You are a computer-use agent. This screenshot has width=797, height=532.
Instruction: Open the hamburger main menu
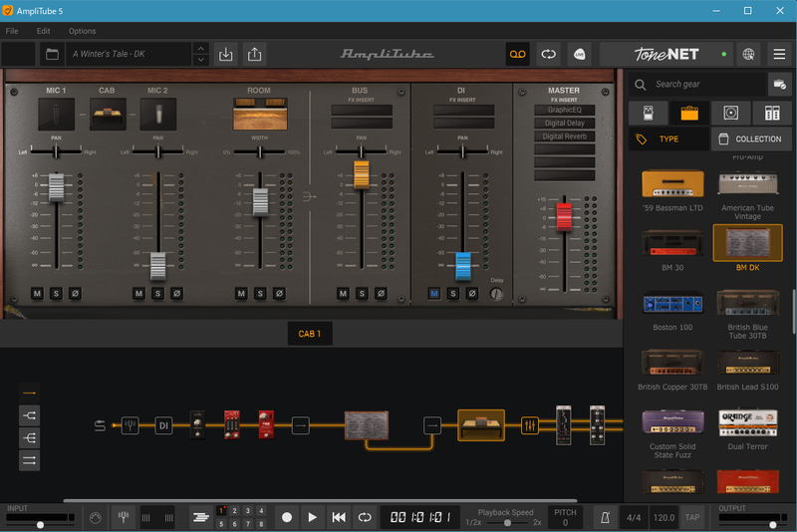click(779, 54)
